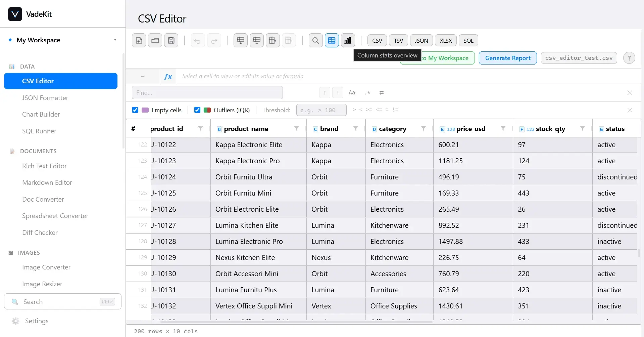
Task: Click the undo arrow icon
Action: 198,41
